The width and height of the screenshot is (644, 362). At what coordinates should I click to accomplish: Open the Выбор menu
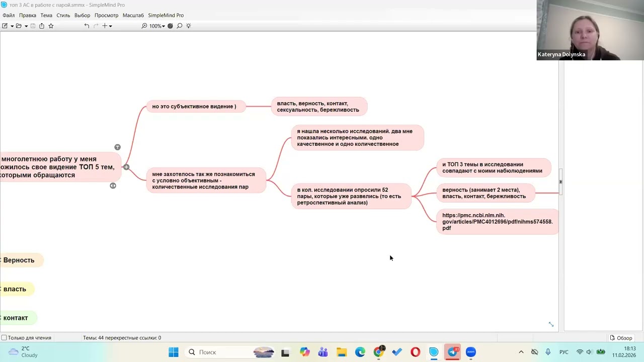coord(82,15)
